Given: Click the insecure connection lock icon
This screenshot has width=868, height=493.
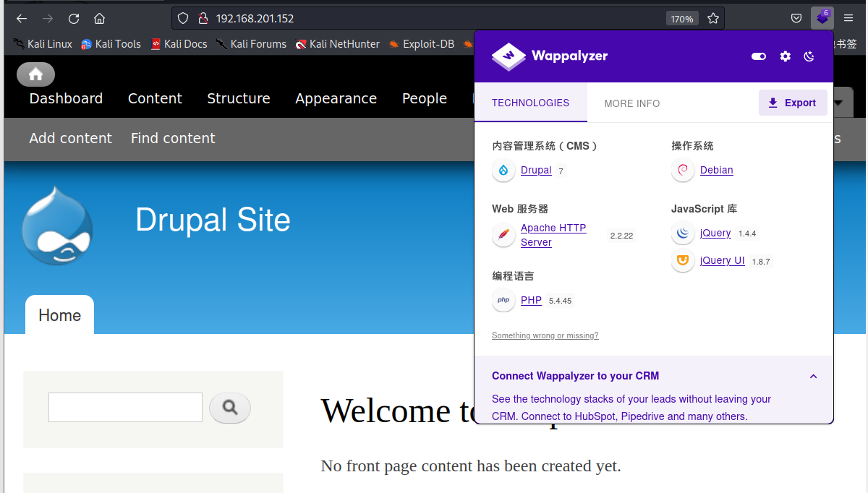Looking at the screenshot, I should [x=203, y=19].
